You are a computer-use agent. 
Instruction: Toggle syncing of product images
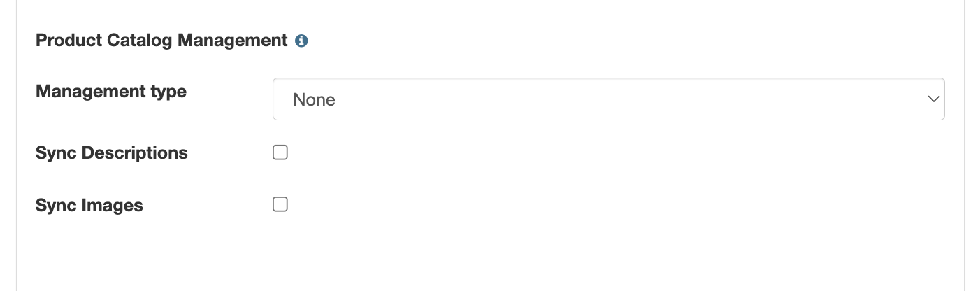(x=280, y=204)
